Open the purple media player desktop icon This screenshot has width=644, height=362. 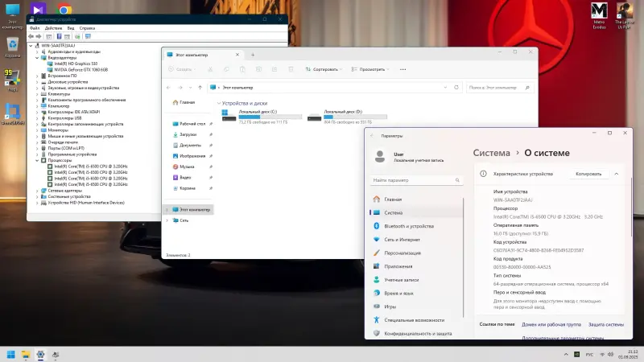[37, 9]
